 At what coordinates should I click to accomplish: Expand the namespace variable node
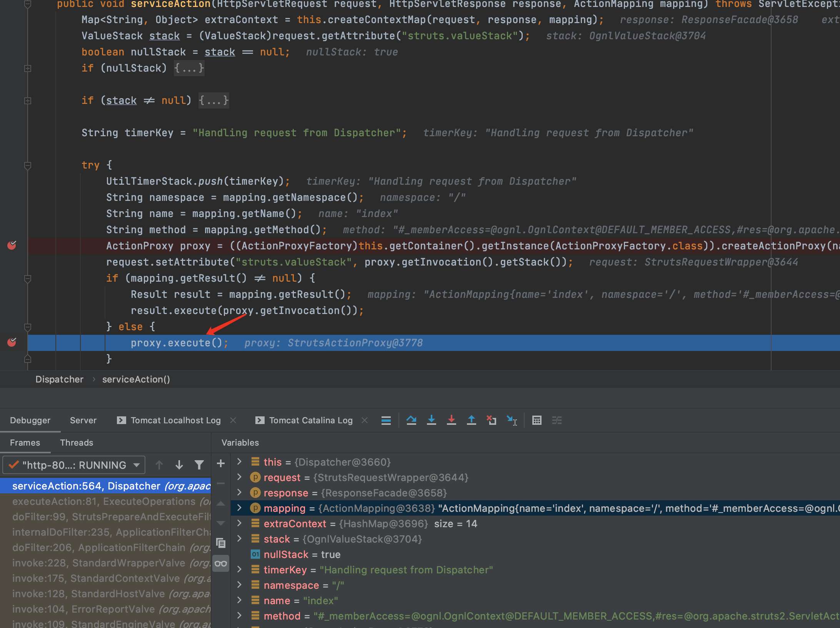click(x=239, y=585)
